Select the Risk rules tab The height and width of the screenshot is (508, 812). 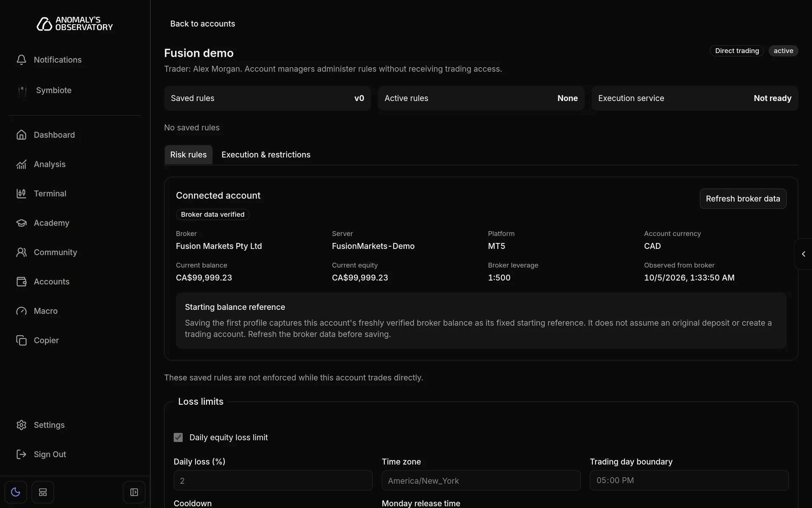point(188,155)
